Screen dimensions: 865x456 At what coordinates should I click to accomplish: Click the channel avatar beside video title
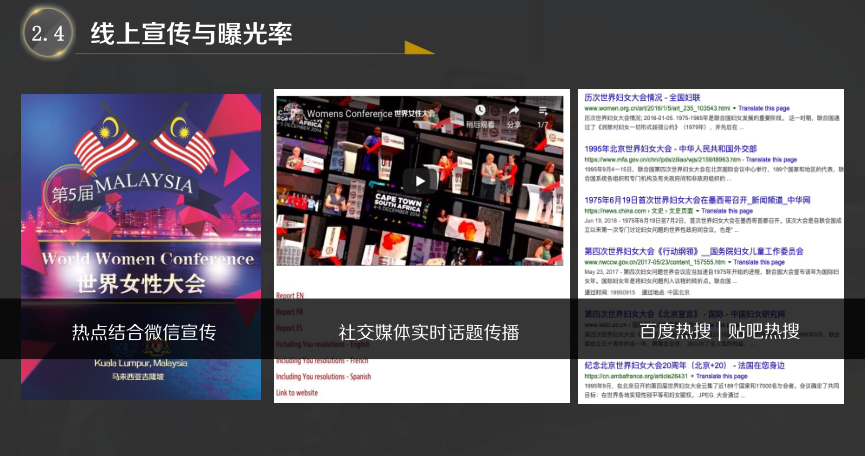[x=292, y=114]
